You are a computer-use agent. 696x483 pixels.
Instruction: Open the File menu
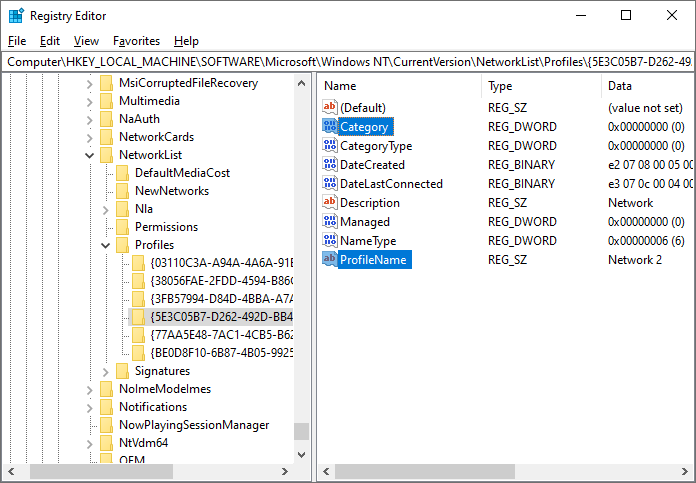[17, 41]
